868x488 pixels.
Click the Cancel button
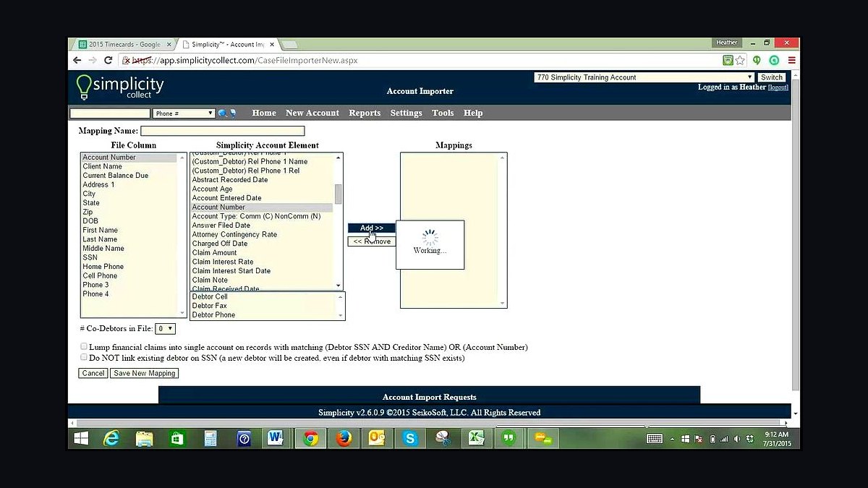pyautogui.click(x=93, y=373)
